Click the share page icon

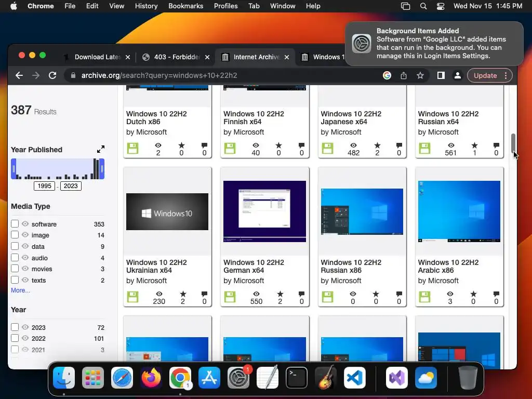[x=403, y=75]
